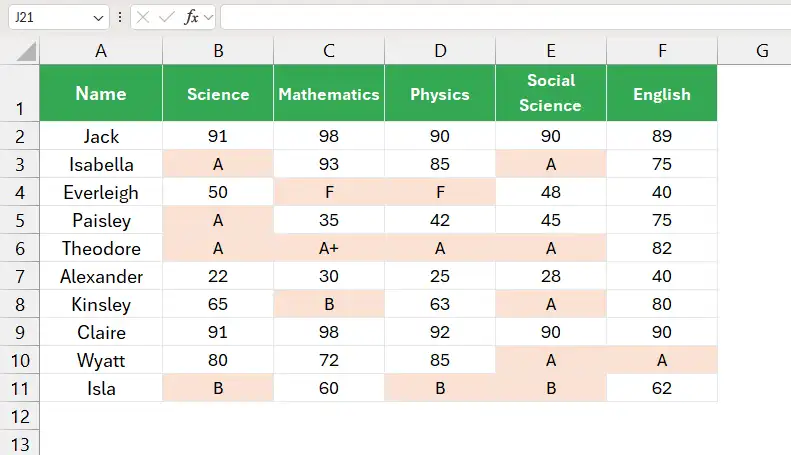Select the cell containing Everleigh
Viewport: 791px width, 455px height.
pos(101,192)
